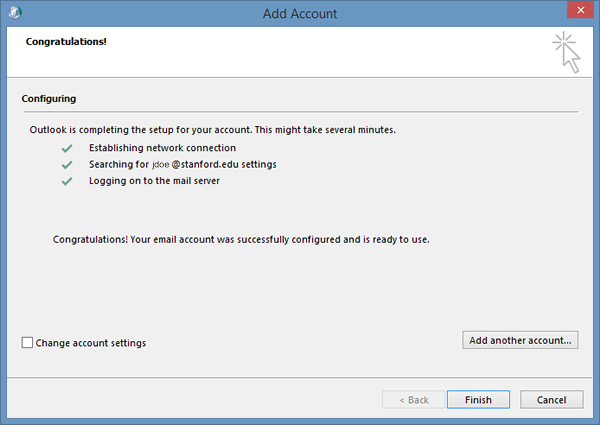
Task: Click the checkmark beside Searching for settings
Action: (x=67, y=164)
